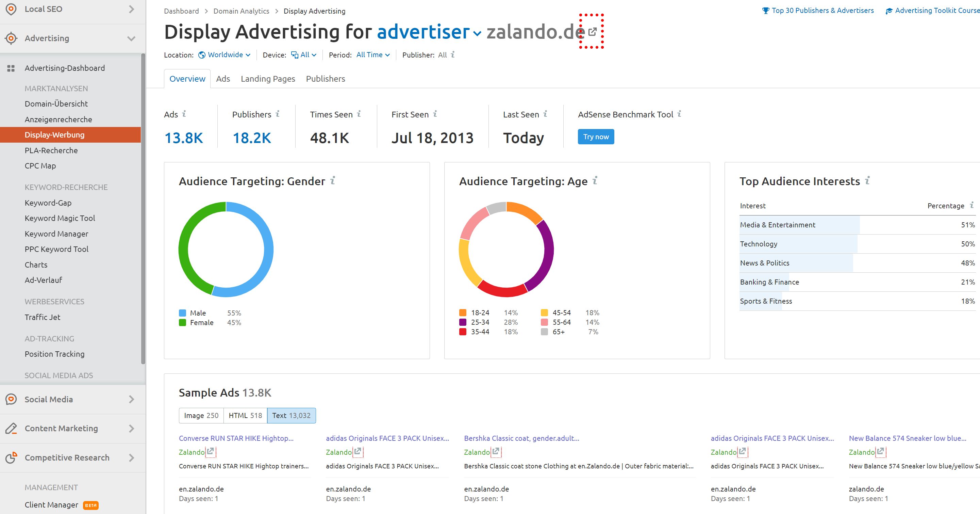Click the trophy icon for Top 30 Publishers
Viewport: 980px width, 514px height.
pyautogui.click(x=765, y=11)
